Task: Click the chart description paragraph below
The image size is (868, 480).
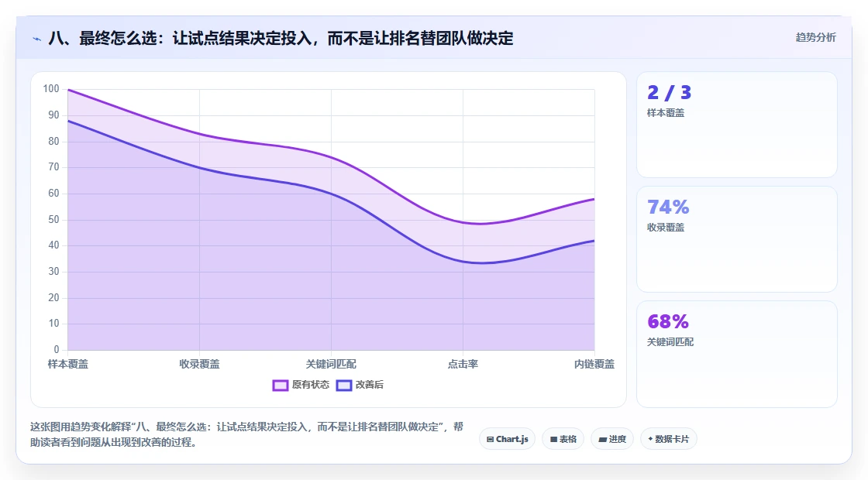Action: point(247,434)
